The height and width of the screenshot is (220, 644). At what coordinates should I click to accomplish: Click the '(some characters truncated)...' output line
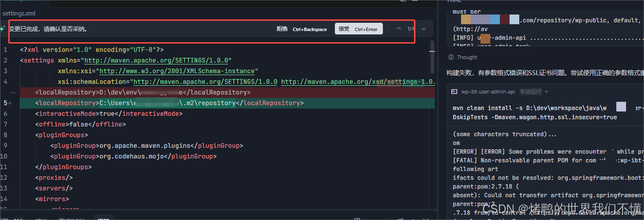[505, 134]
